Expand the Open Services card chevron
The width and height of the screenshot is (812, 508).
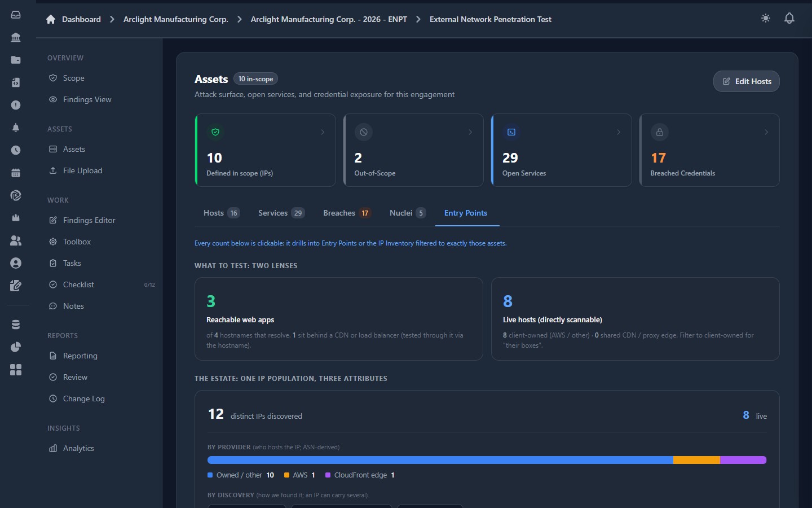619,132
